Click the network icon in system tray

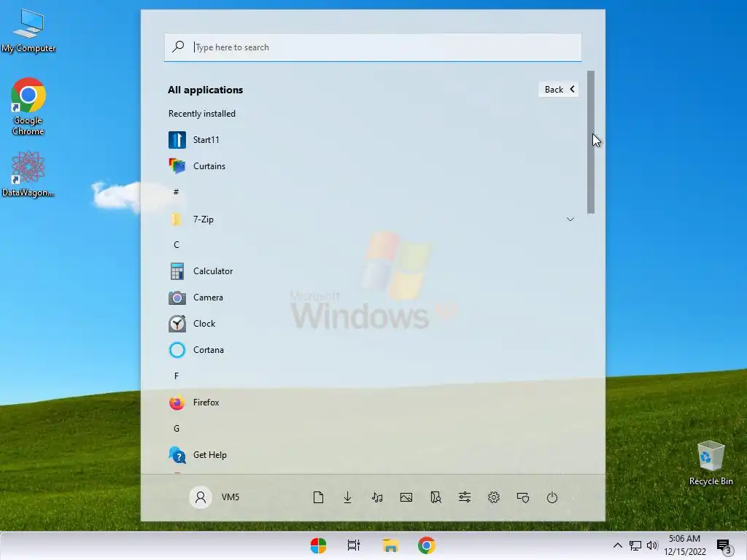coord(635,545)
